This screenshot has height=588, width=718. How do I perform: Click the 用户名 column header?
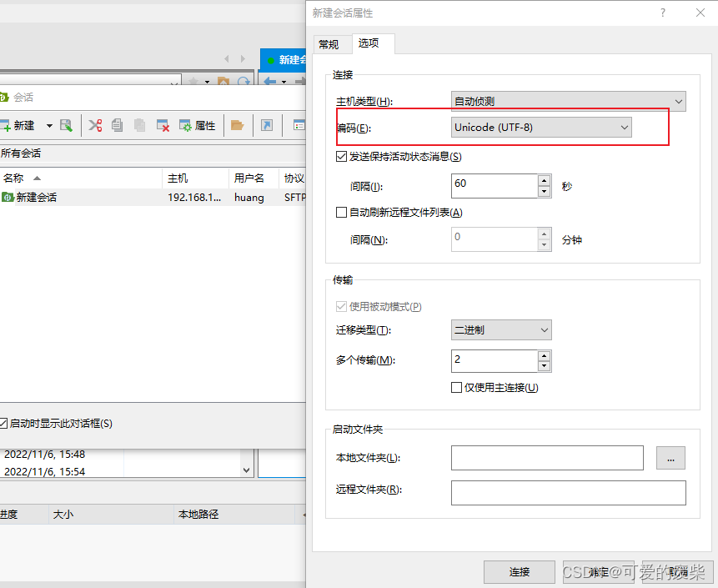[x=254, y=178]
